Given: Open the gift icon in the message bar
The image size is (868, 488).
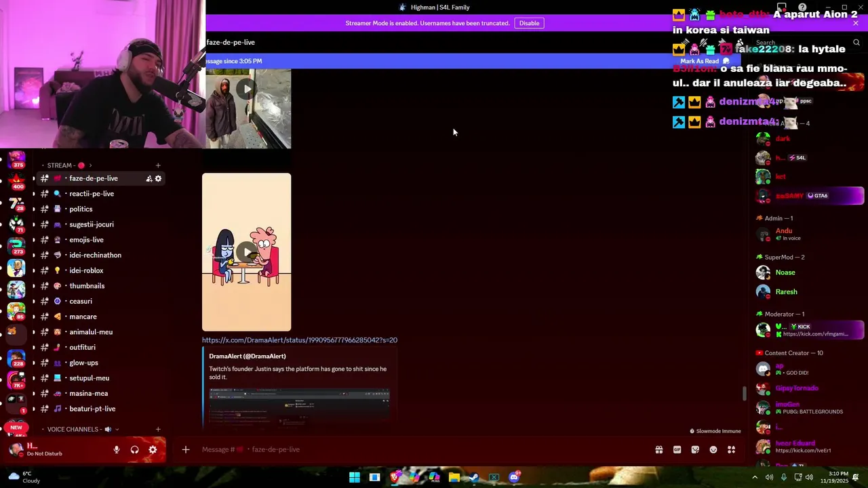Looking at the screenshot, I should click(x=658, y=449).
